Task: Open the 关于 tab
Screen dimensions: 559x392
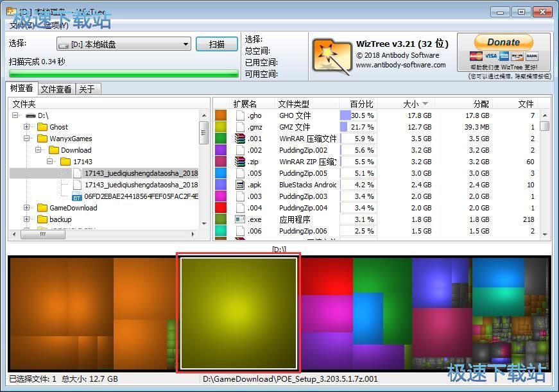Action: pyautogui.click(x=87, y=89)
